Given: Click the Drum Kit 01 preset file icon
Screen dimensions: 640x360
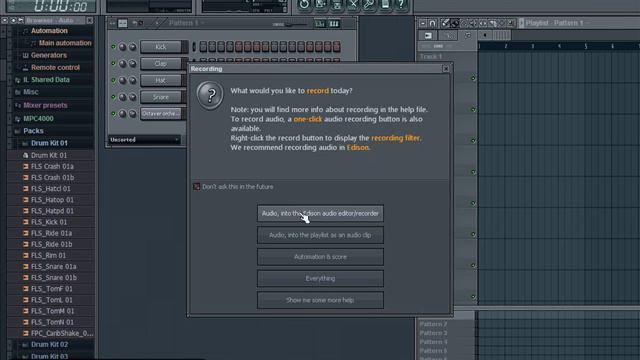Looking at the screenshot, I should pos(26,156).
